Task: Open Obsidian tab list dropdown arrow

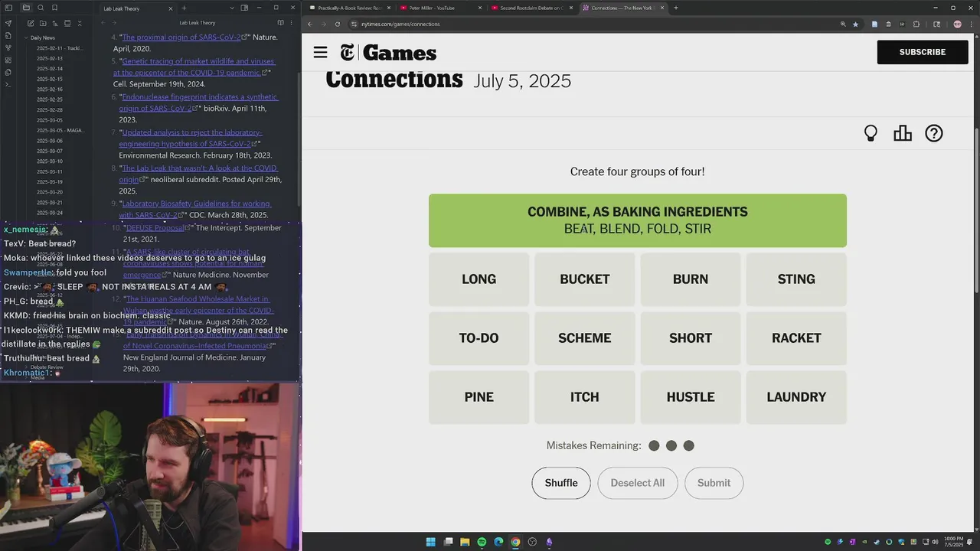Action: (232, 8)
